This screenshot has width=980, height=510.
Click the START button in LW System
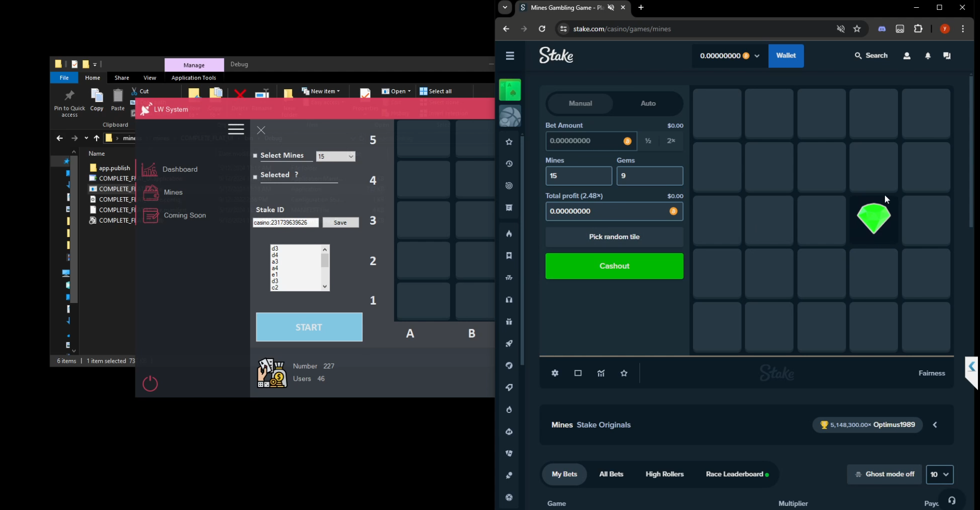[x=309, y=327]
